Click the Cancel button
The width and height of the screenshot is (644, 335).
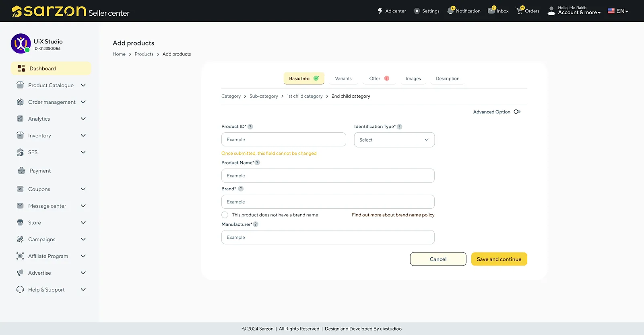pos(438,259)
